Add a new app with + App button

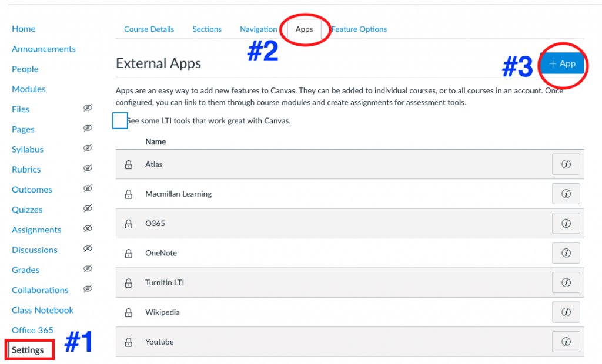point(562,64)
